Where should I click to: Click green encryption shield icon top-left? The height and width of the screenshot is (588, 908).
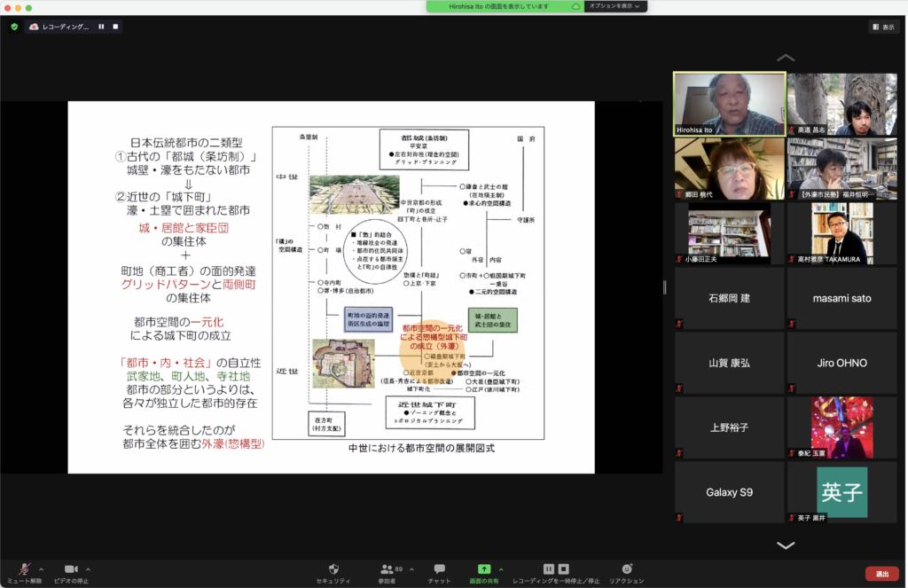(x=14, y=27)
